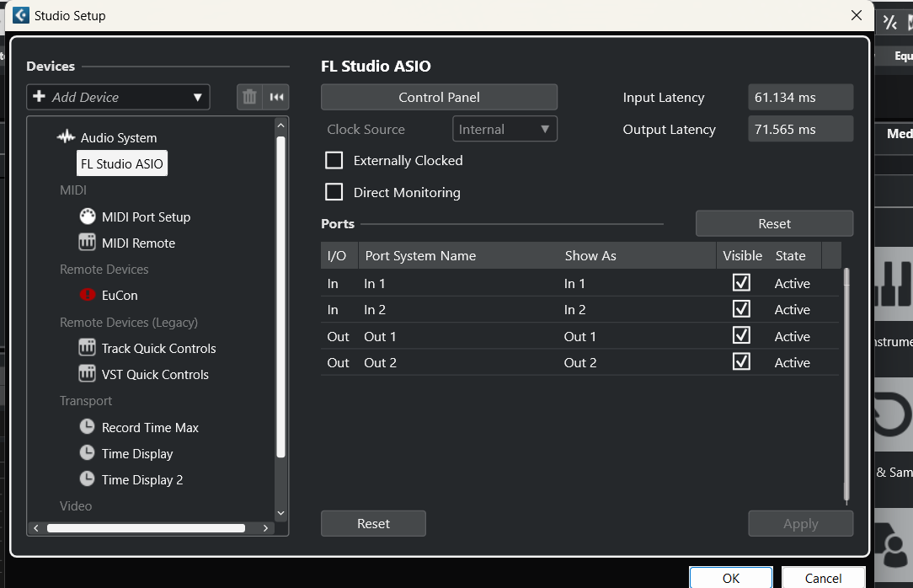Click Show As name for In 1

coord(574,284)
